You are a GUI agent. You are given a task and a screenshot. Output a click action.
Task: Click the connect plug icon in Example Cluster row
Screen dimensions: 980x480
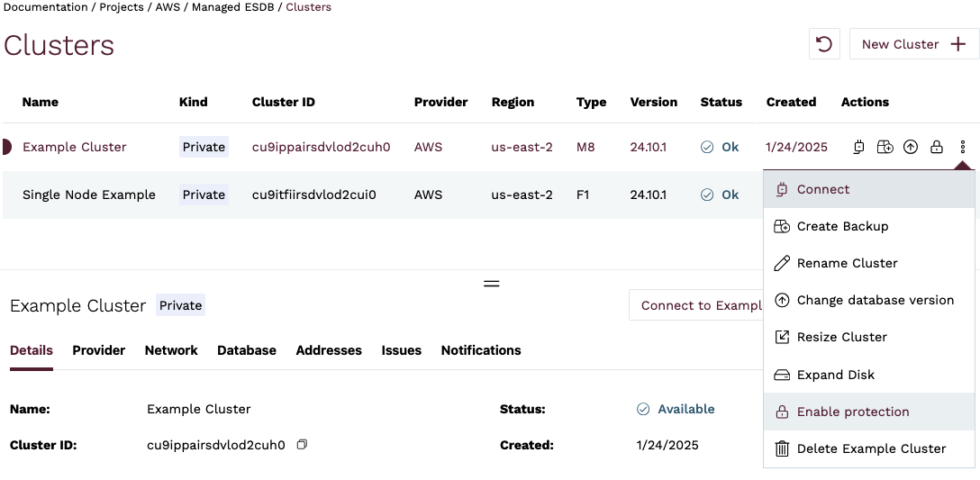click(859, 147)
